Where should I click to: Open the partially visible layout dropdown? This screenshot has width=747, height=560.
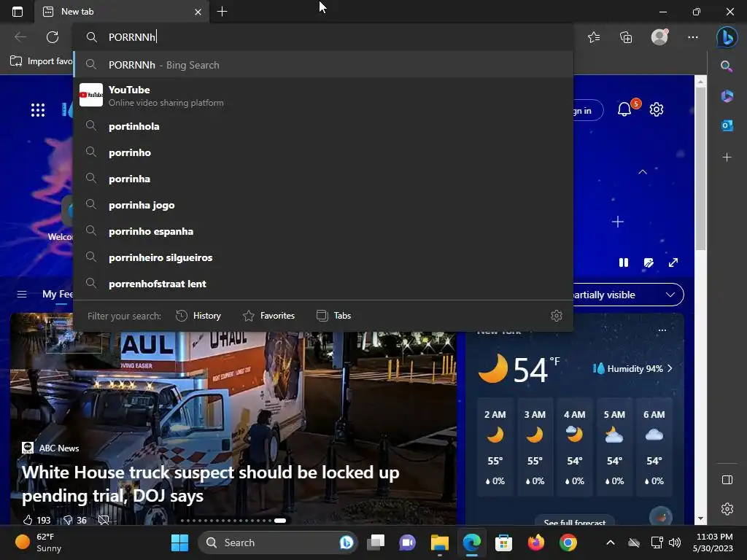pos(628,295)
